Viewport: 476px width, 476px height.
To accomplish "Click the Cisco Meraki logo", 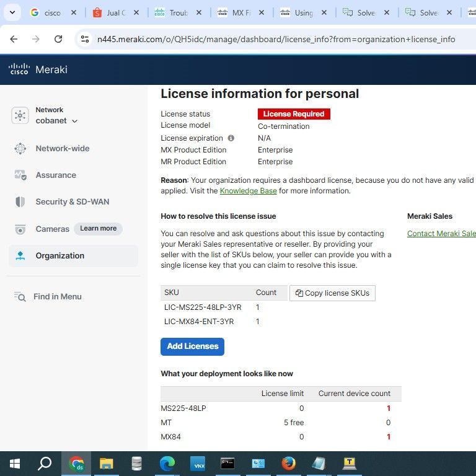I will pos(38,69).
